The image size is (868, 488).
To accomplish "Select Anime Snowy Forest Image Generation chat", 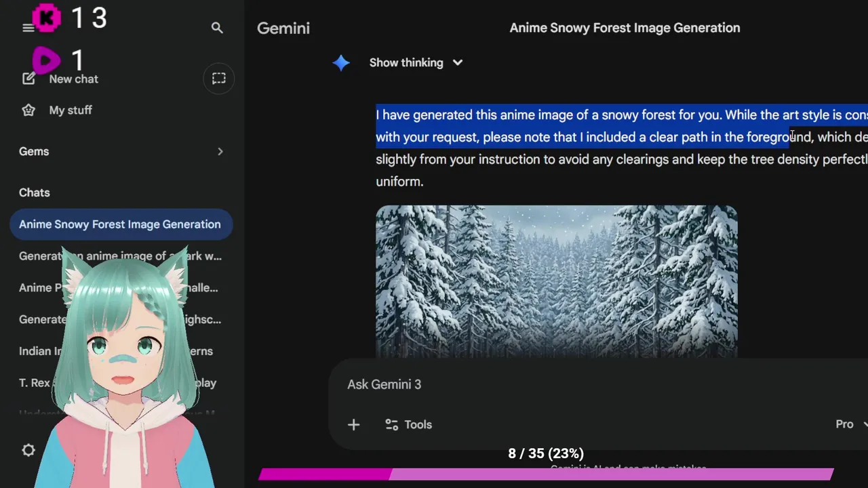I will coord(120,224).
